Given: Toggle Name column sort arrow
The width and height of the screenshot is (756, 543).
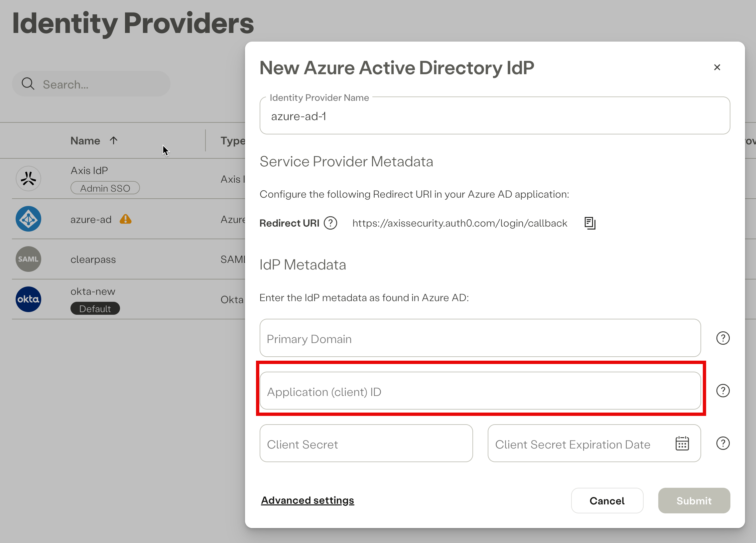Looking at the screenshot, I should 114,140.
